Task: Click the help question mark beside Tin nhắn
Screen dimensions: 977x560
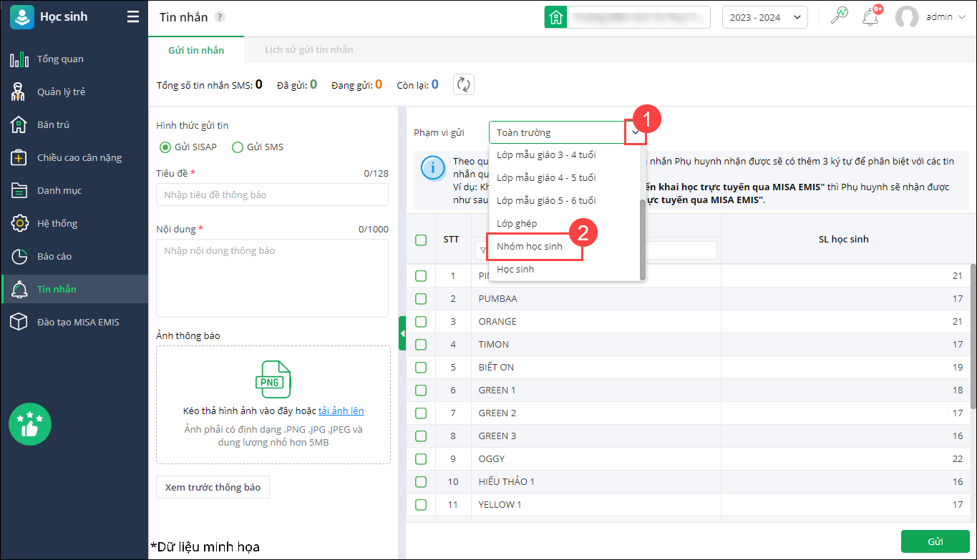Action: pos(220,16)
